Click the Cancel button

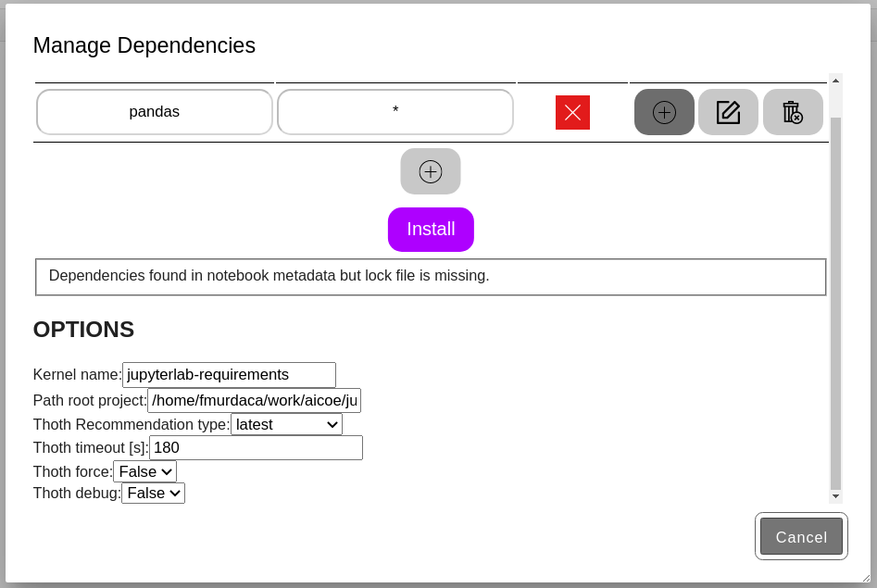pos(801,536)
